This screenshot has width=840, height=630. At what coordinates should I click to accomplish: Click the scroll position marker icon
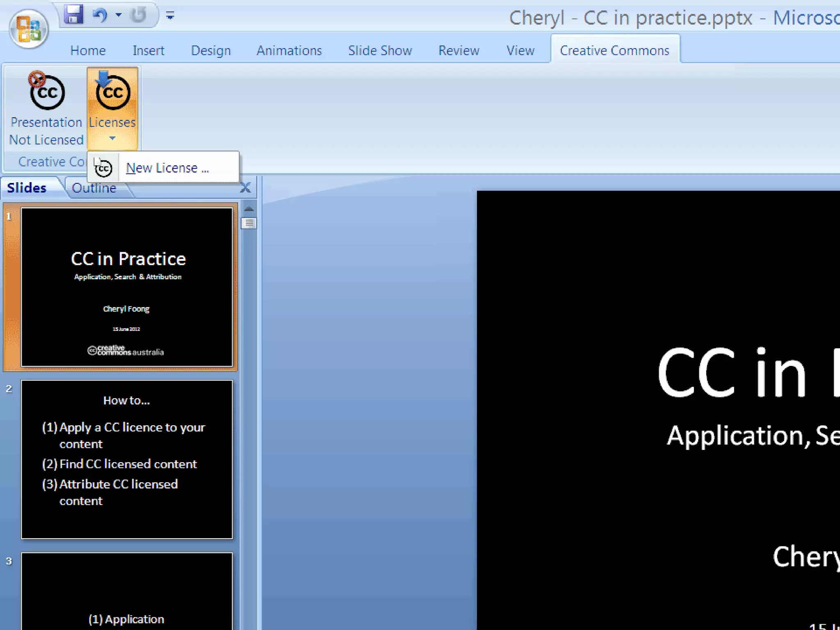point(249,223)
